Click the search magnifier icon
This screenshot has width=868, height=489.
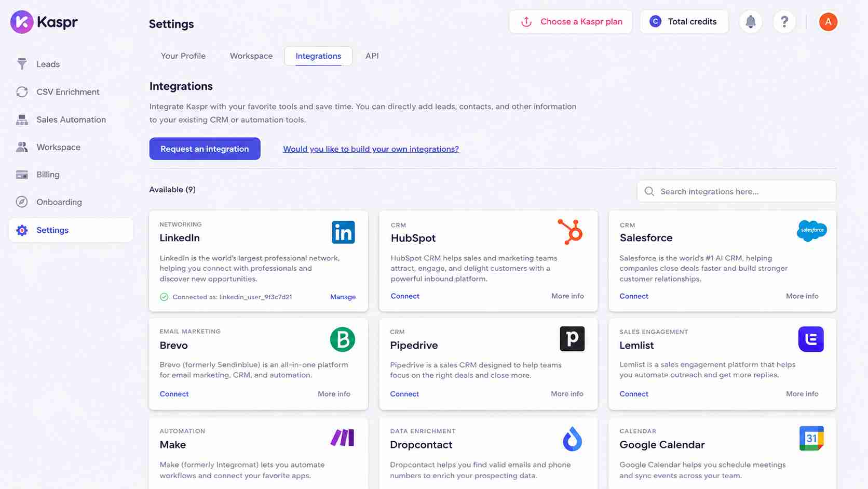(x=649, y=191)
